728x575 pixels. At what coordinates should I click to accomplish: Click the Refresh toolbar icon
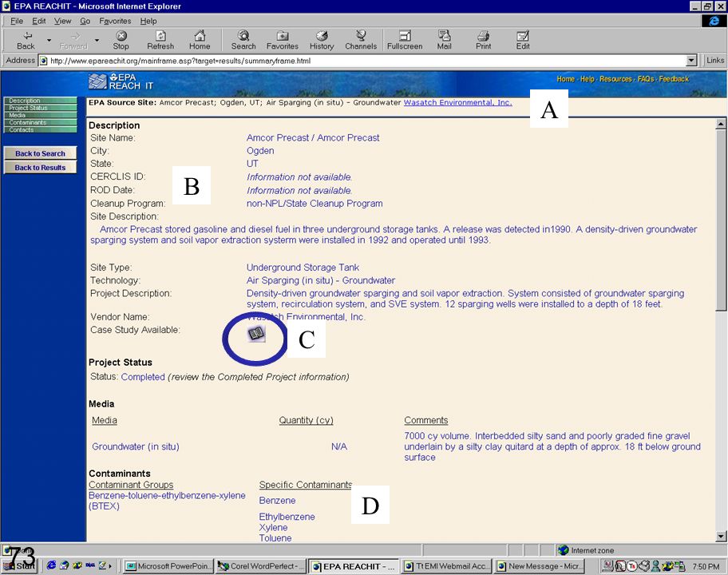point(160,41)
